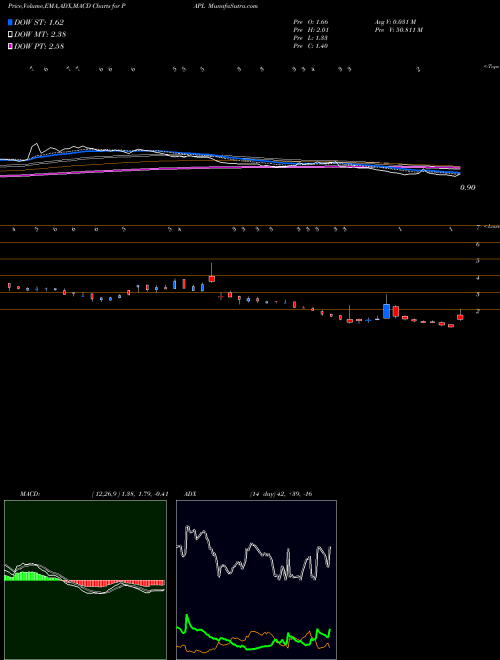Select the 'DOW PT: 2.58' legend label

39,47
